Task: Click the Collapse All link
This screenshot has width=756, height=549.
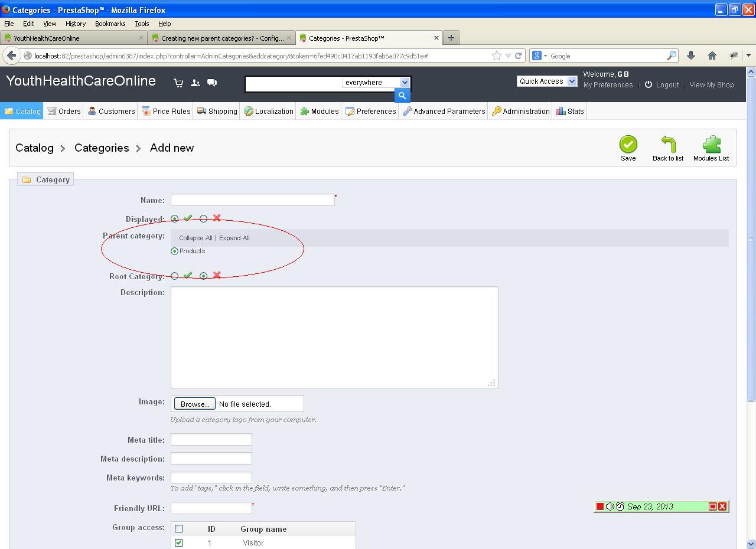Action: 195,238
